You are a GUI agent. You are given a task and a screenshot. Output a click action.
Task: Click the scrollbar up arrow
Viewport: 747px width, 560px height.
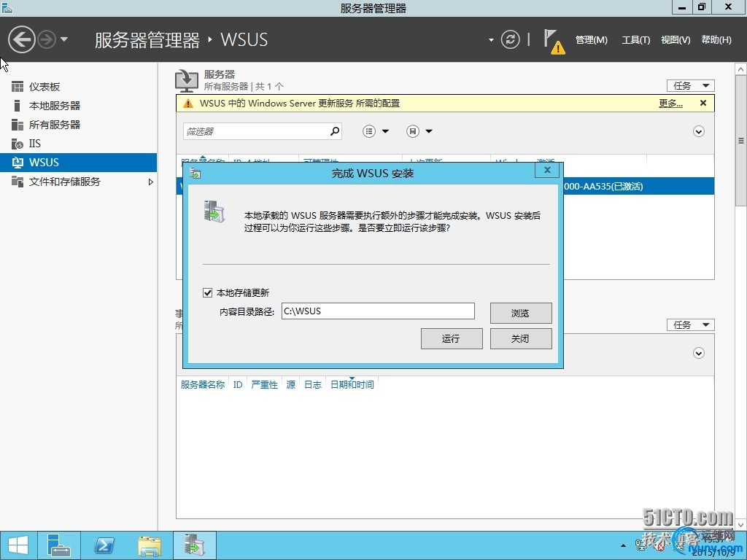click(x=741, y=69)
